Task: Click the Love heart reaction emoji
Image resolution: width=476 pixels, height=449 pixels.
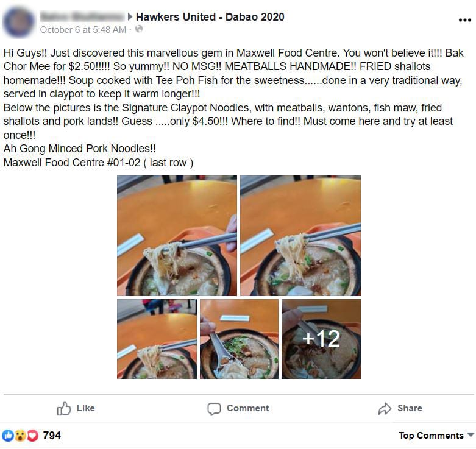Action: [33, 436]
